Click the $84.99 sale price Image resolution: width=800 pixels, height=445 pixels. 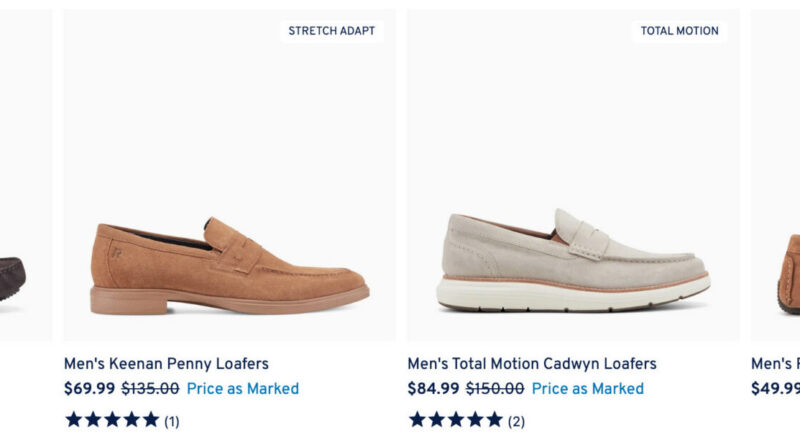point(433,389)
